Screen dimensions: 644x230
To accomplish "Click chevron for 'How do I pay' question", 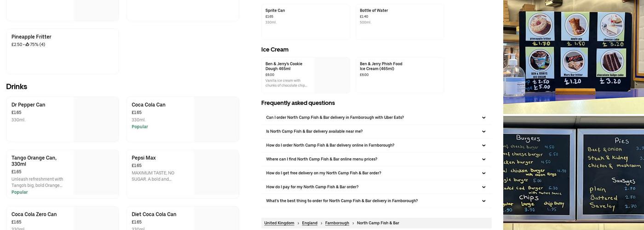I will pyautogui.click(x=483, y=187).
